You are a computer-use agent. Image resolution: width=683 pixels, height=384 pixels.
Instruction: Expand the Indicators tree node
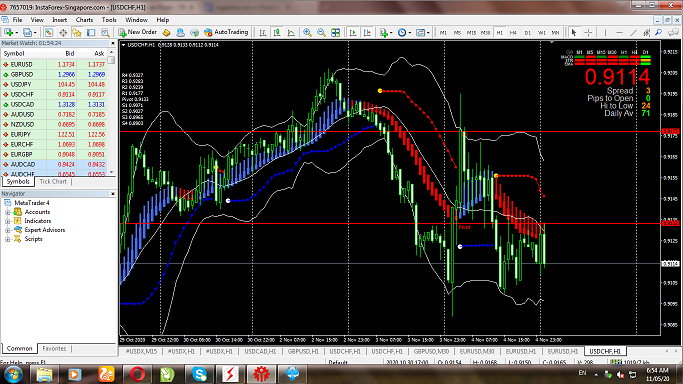point(7,221)
